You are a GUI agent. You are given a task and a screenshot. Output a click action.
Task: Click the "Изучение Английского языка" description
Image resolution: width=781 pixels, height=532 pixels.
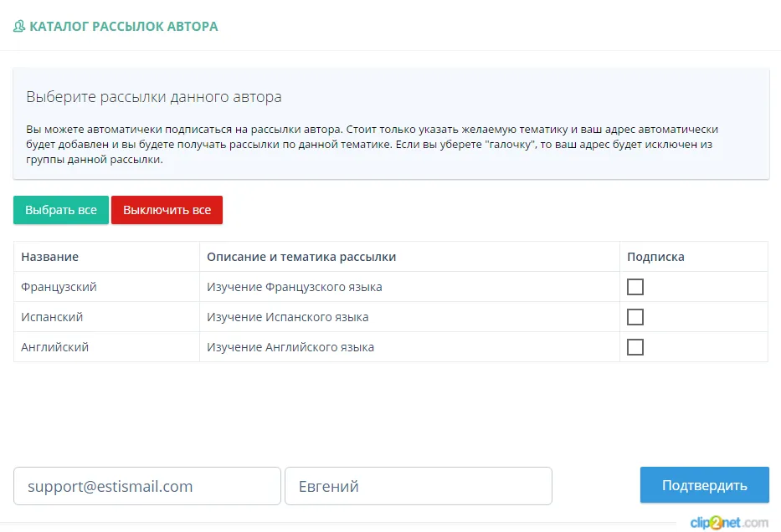(x=290, y=347)
